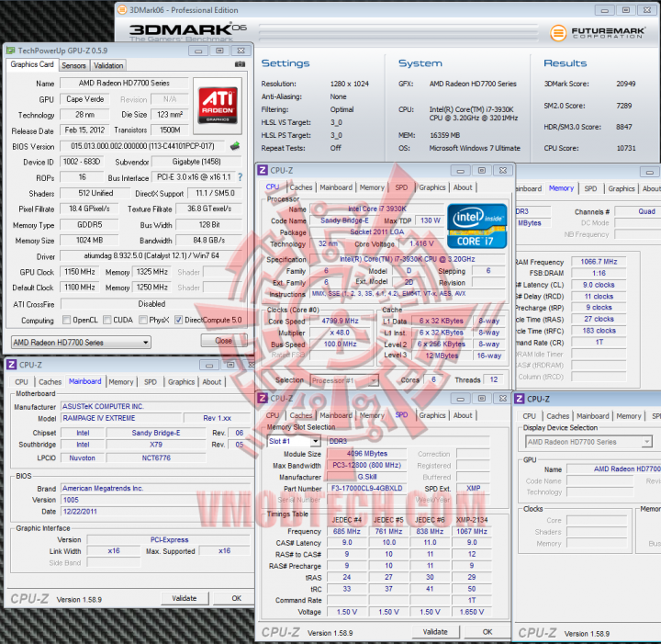Select the SPD tab in the CPU-Z Mainboard window

[151, 381]
